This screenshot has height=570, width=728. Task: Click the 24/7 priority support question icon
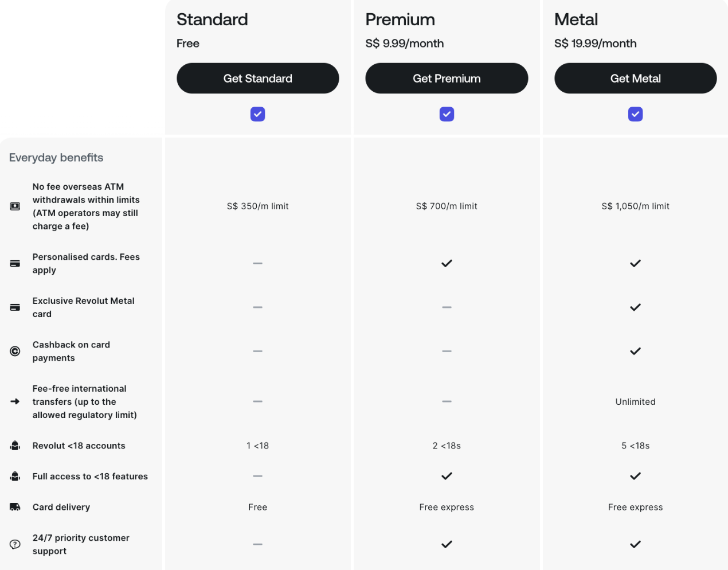coord(15,544)
